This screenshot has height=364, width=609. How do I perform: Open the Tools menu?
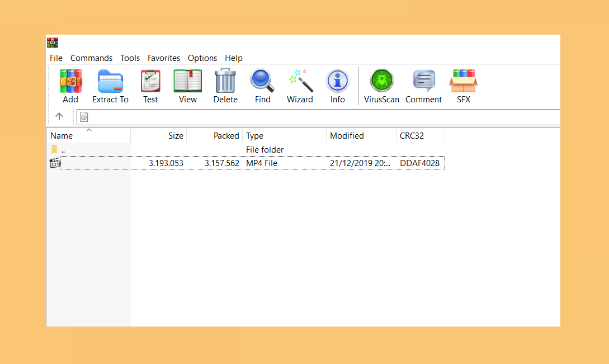coord(130,58)
